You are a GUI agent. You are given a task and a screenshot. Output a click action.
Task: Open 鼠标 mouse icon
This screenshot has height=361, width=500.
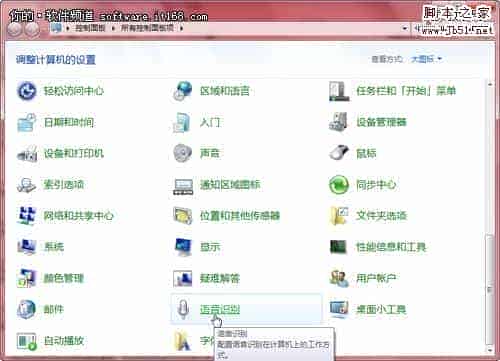click(339, 153)
